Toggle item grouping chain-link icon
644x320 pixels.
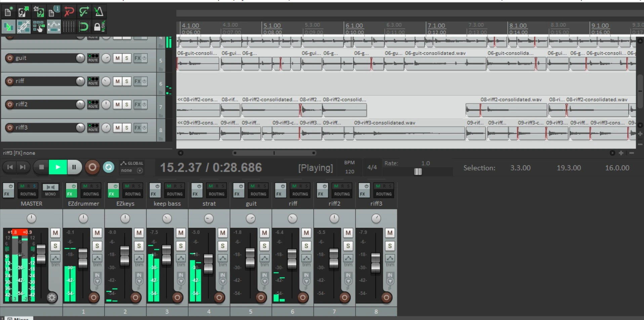[23, 27]
